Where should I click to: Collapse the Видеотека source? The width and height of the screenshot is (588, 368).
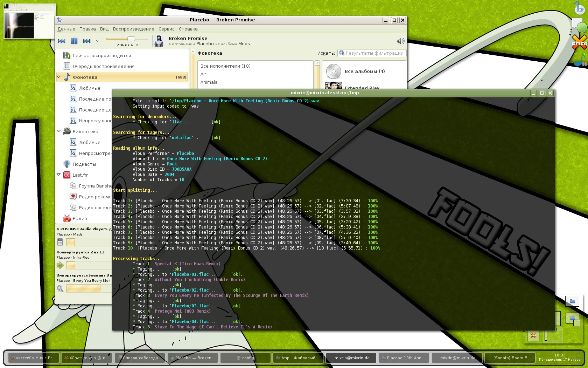(x=59, y=131)
